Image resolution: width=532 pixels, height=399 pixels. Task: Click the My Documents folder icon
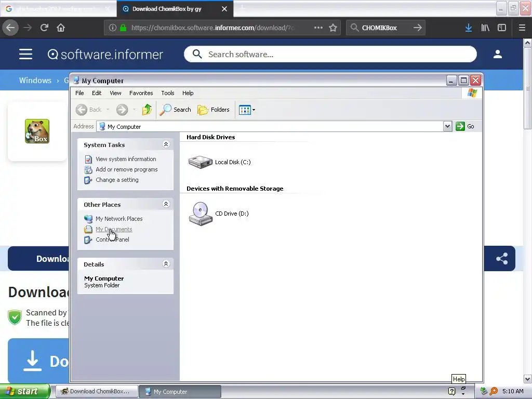[88, 229]
